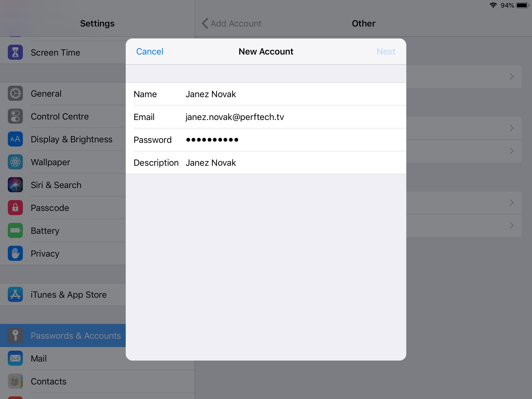Edit the Name field Janez Novak
This screenshot has width=532, height=399.
pos(266,94)
